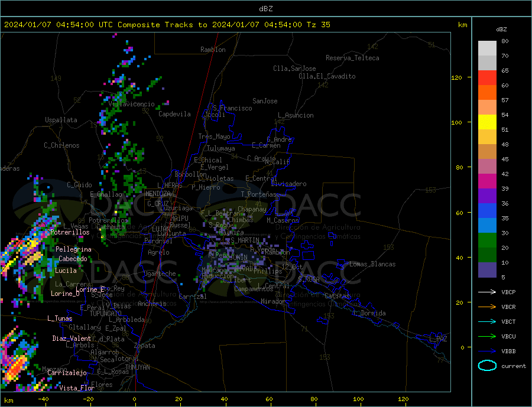Select the light gray 70-80 dBZ swatch
Screen dimensions: 532x407
(x=487, y=48)
